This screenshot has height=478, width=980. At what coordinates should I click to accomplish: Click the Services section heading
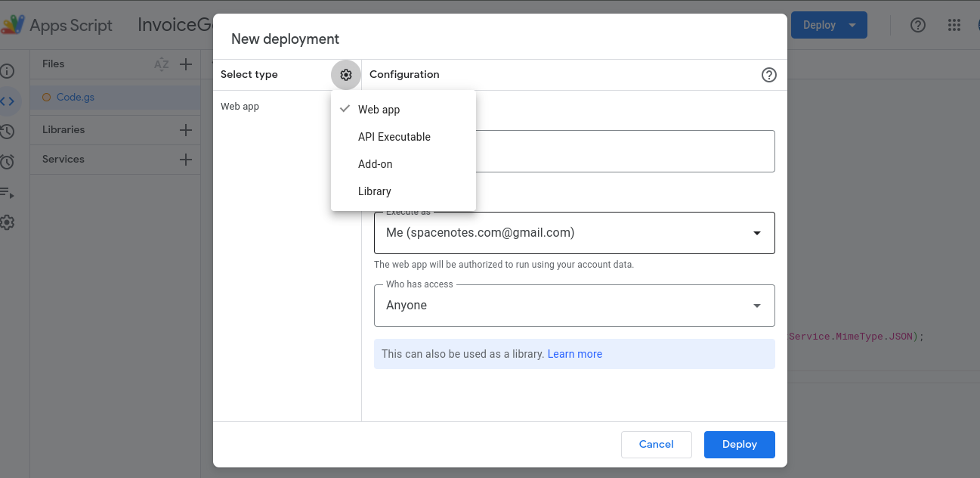click(63, 160)
